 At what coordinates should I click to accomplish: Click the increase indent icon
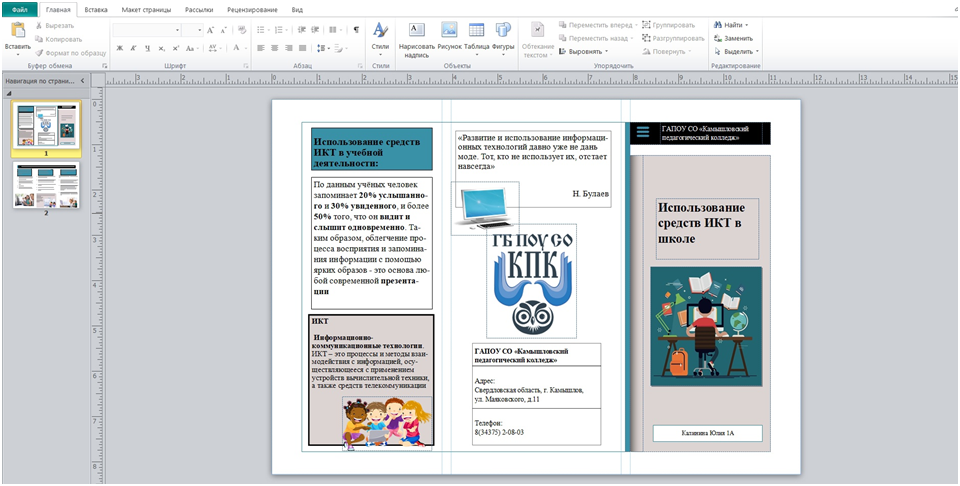pyautogui.click(x=315, y=29)
